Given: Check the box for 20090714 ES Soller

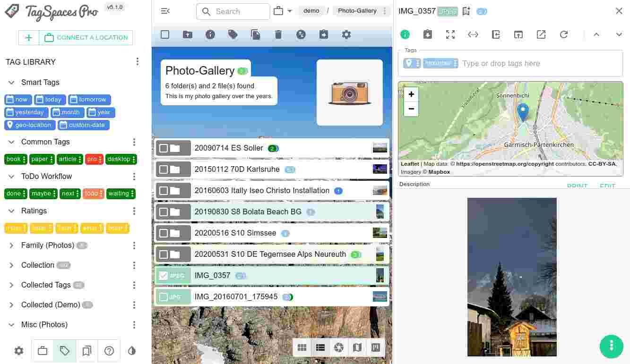Looking at the screenshot, I should [x=164, y=148].
